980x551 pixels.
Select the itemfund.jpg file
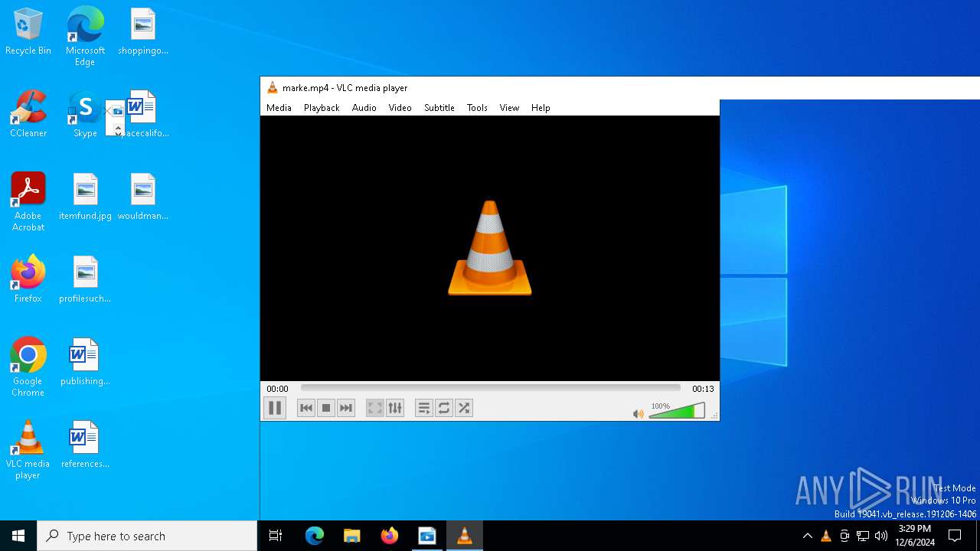pos(85,197)
